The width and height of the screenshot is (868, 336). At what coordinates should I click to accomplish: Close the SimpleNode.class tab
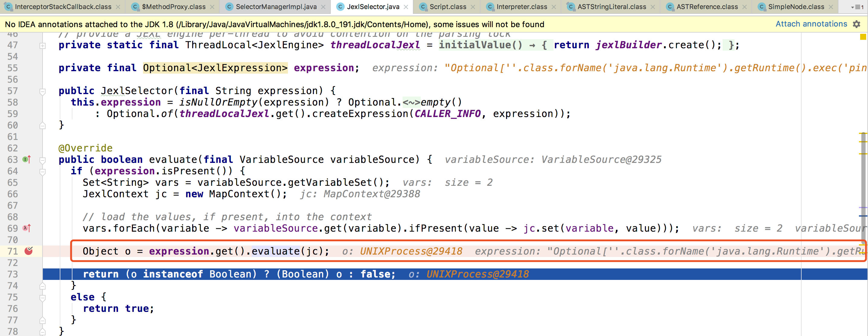(x=831, y=7)
